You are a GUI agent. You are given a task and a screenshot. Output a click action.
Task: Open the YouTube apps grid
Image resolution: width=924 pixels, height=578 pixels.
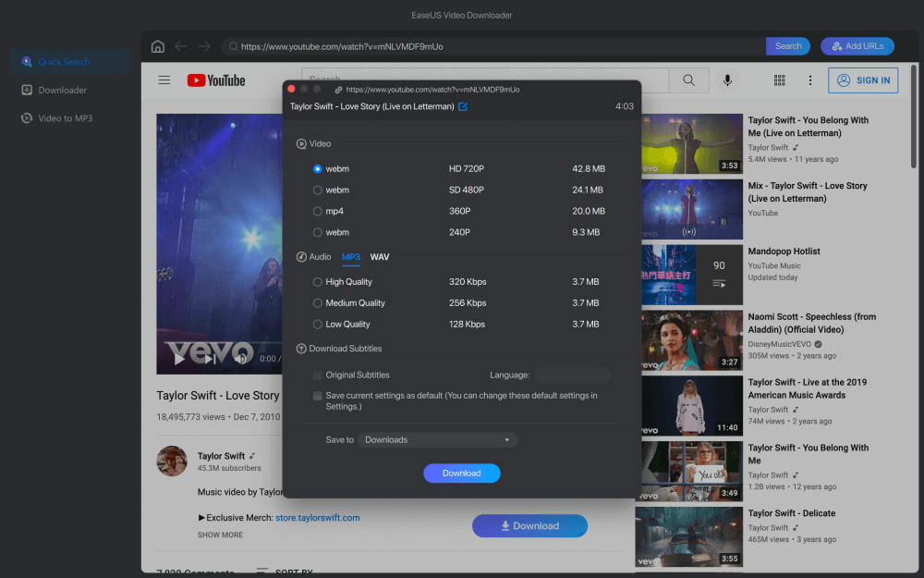pos(779,80)
